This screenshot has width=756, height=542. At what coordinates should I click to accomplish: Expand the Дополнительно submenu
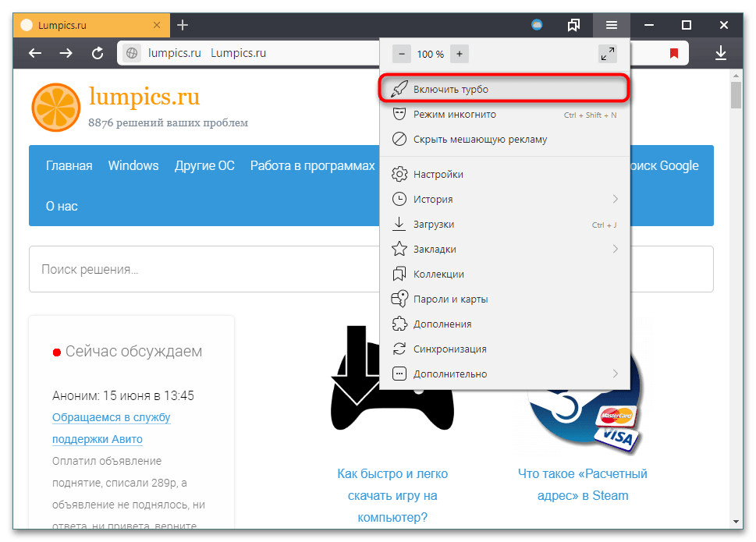point(504,374)
